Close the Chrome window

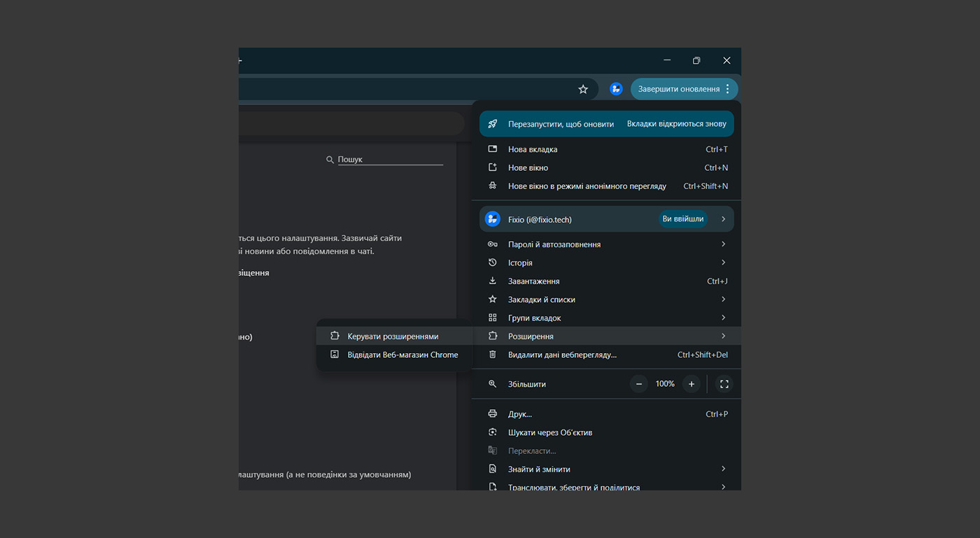click(x=727, y=60)
